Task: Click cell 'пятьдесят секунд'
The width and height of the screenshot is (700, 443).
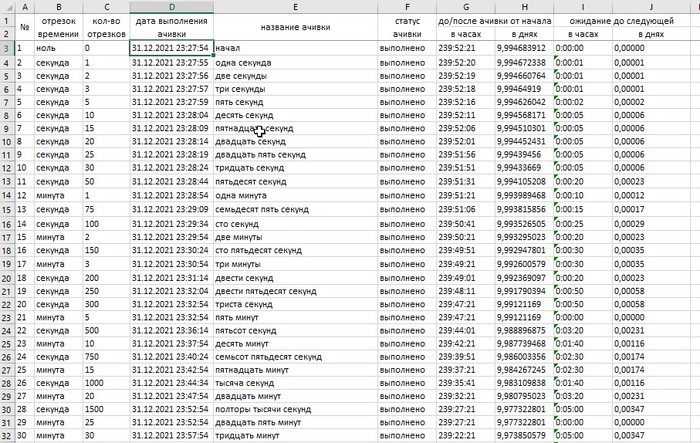Action: tap(296, 181)
